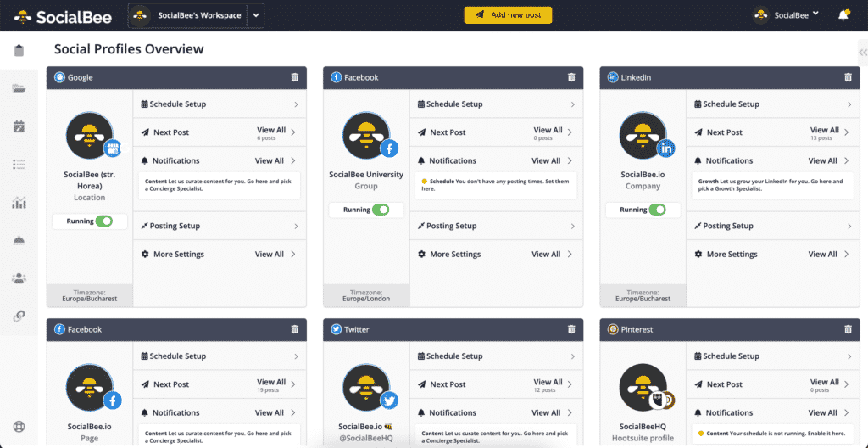The width and height of the screenshot is (868, 448).
Task: Open the users team icon in sidebar
Action: [x=19, y=278]
